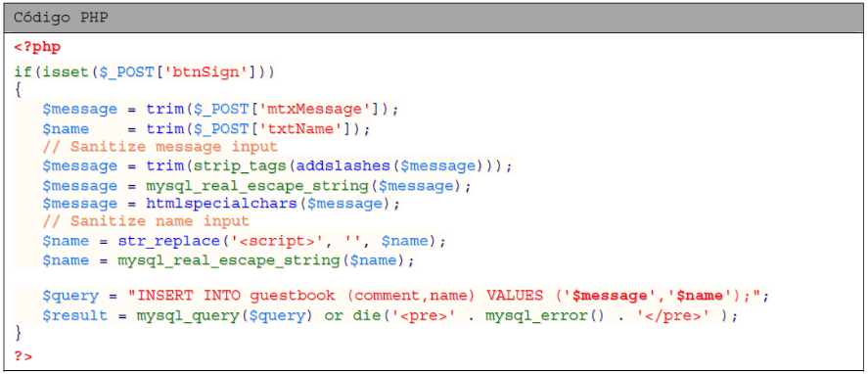This screenshot has width=868, height=374.
Task: Click the line reading 'txtName' from $_POST
Action: [x=206, y=129]
